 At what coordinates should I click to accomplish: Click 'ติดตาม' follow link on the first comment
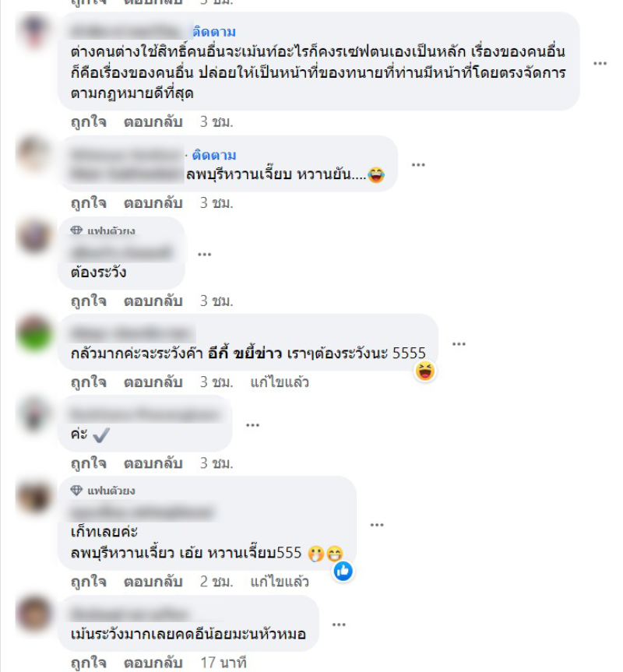214,32
